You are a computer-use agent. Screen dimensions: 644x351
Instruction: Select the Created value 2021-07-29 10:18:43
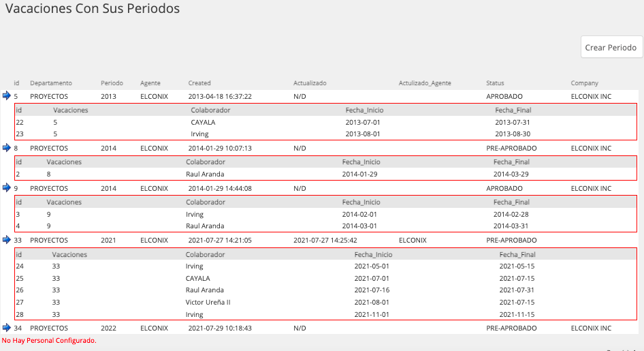coord(220,328)
